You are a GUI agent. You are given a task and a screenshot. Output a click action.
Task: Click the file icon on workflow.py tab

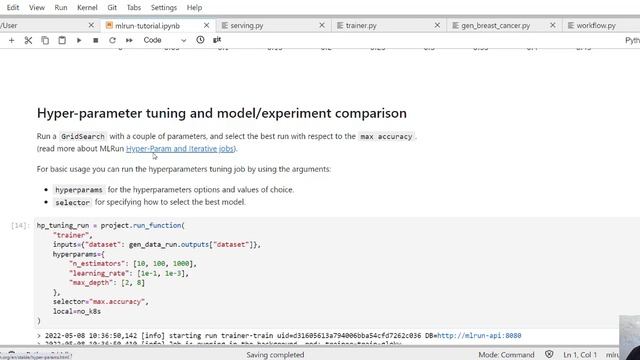571,25
